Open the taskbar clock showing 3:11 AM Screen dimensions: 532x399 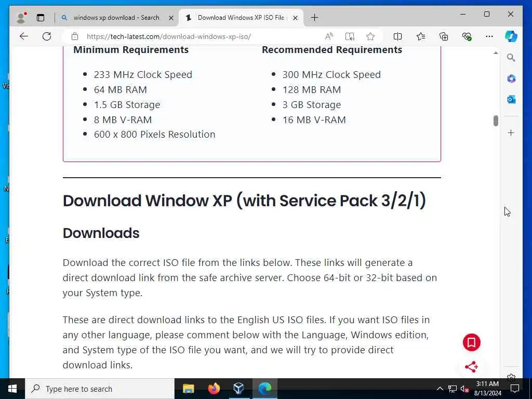click(x=487, y=389)
